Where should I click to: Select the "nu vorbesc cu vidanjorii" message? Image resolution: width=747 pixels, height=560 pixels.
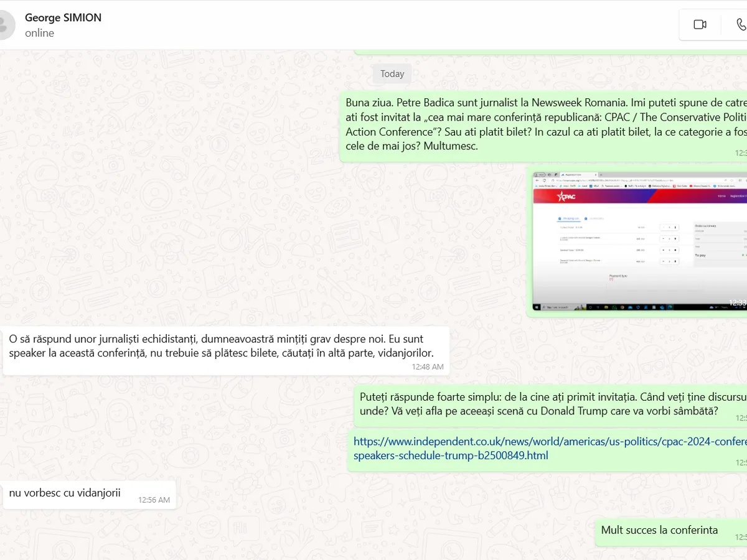pos(65,493)
